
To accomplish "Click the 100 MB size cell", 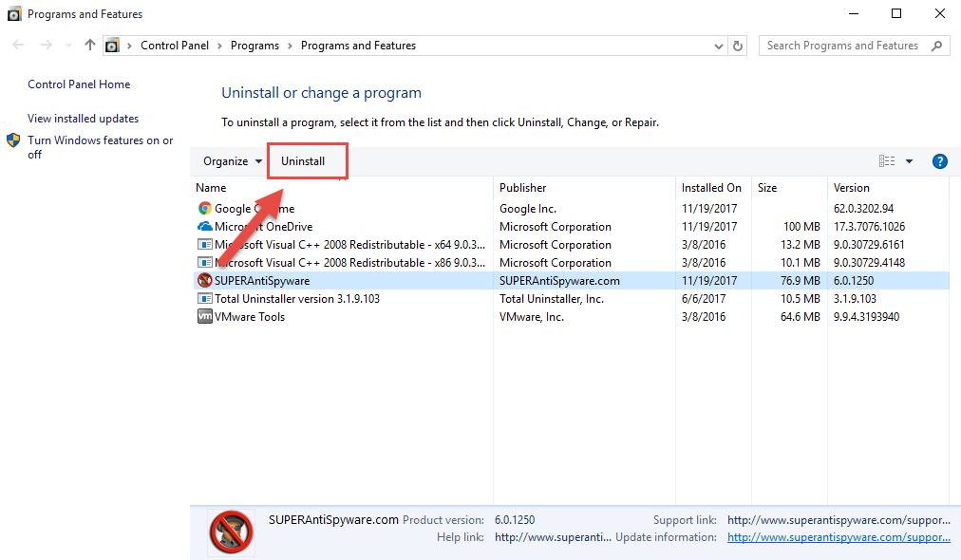I will (x=801, y=227).
